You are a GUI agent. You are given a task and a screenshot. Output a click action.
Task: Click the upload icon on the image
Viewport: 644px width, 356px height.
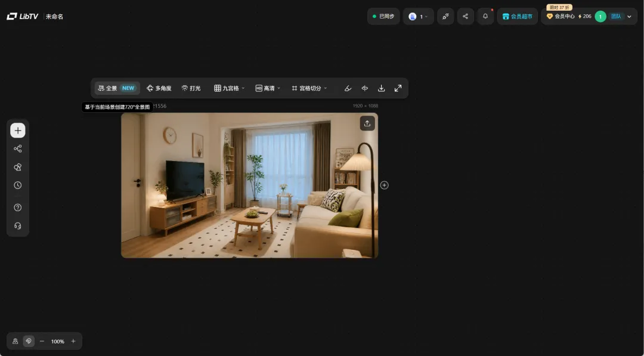367,123
